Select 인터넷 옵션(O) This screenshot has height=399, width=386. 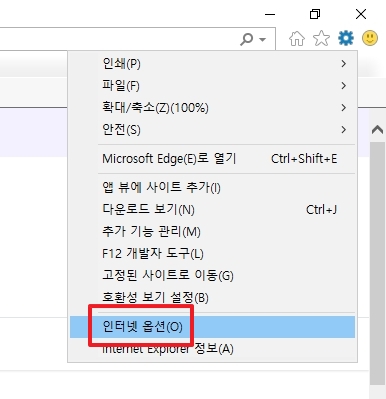(213, 327)
